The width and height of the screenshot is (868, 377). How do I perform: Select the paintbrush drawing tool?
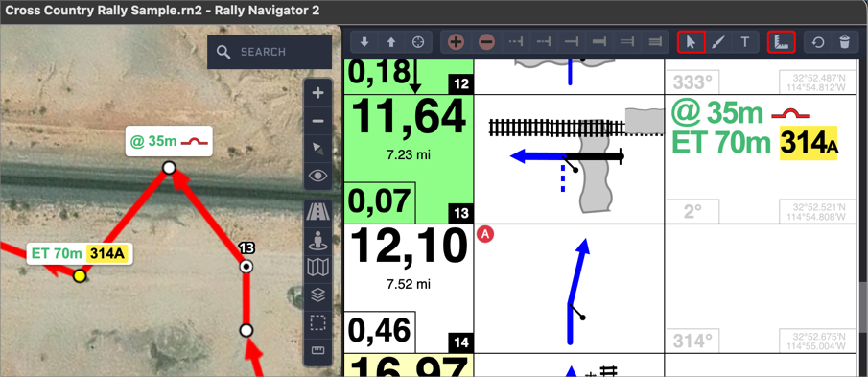pyautogui.click(x=718, y=42)
